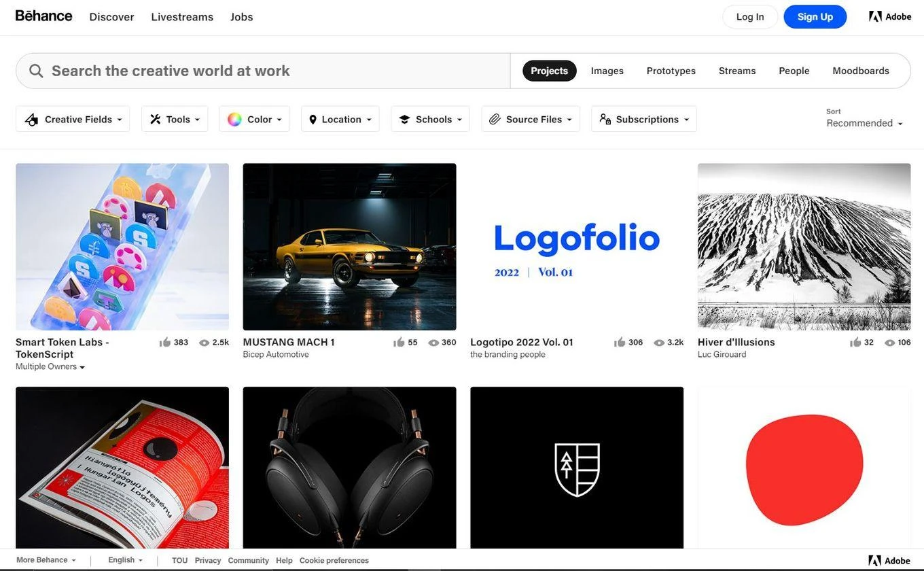
Task: Open the black headphones thumbnail
Action: pos(350,468)
